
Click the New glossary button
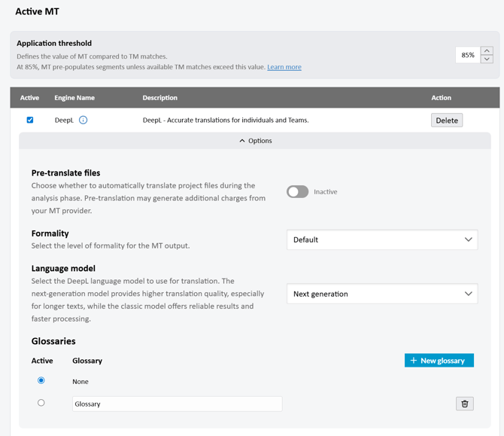click(439, 361)
